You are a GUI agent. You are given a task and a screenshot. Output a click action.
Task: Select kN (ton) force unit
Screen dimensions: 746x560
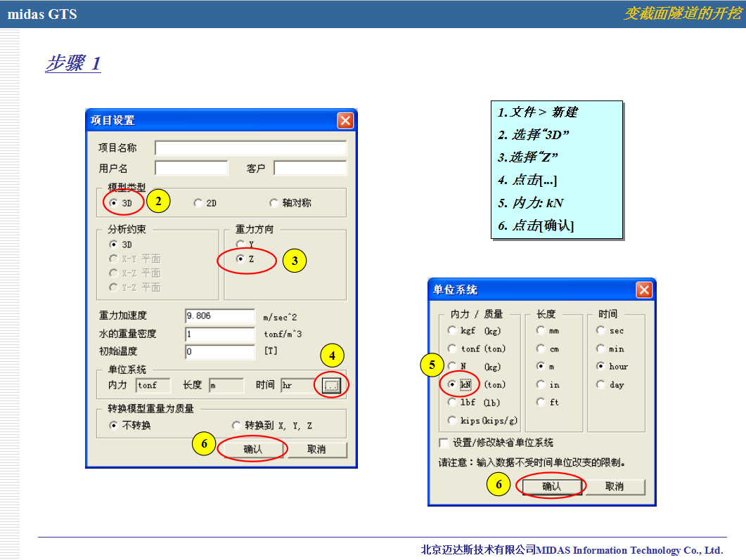[x=452, y=384]
